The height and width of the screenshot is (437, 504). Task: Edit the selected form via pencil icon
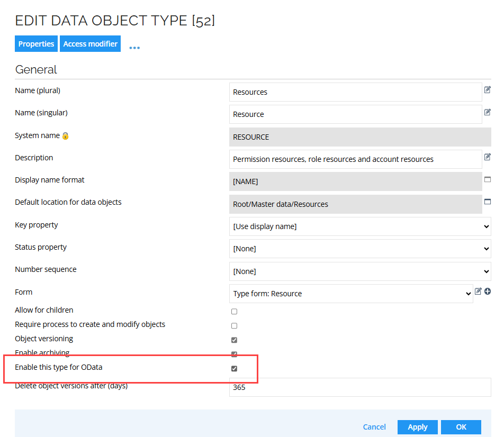[x=478, y=292]
